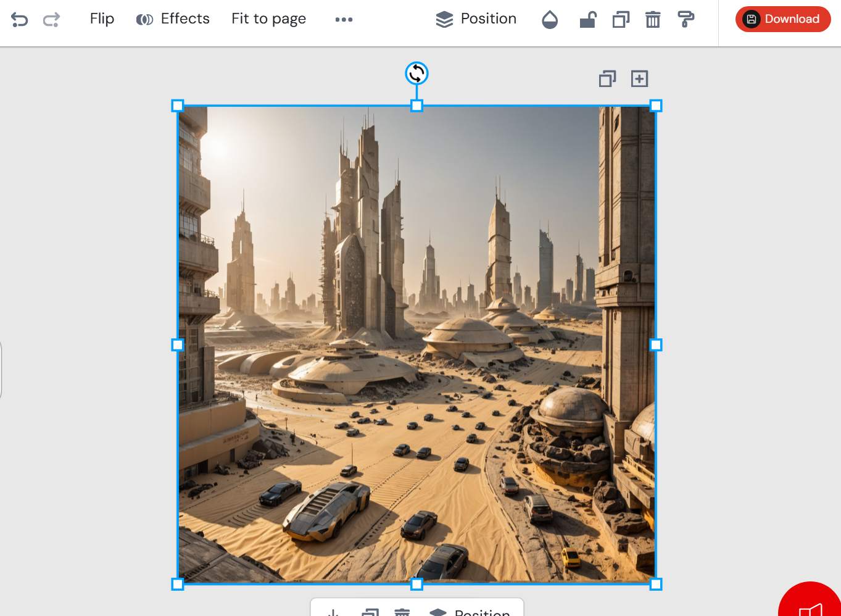
Task: Open the three-dots more options menu
Action: (x=344, y=20)
